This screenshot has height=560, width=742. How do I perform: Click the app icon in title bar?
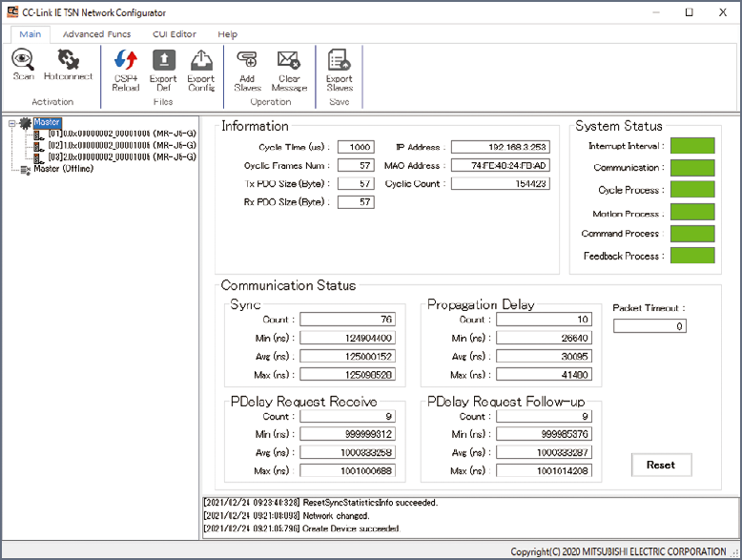tap(12, 11)
